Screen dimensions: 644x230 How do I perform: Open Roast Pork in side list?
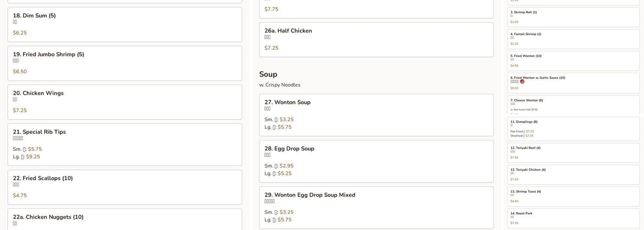click(x=573, y=218)
